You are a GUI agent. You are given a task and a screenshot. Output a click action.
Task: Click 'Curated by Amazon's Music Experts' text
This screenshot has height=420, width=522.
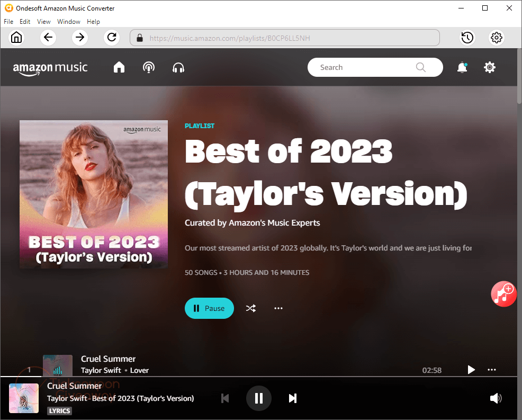(253, 223)
